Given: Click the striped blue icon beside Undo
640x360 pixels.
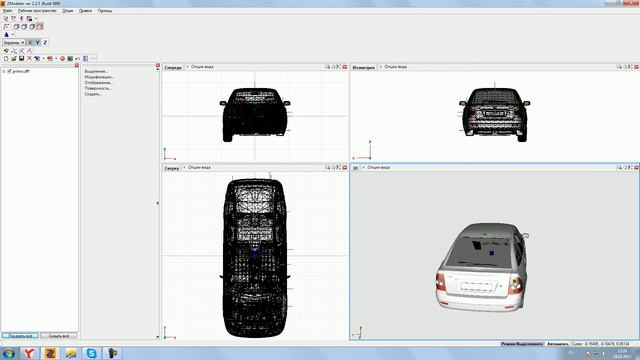Looking at the screenshot, I should [85, 58].
